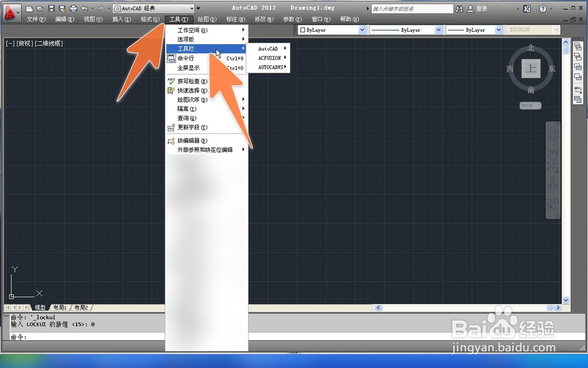Image resolution: width=588 pixels, height=368 pixels.
Task: Click the east (东) ViewCube compass label
Action: [552, 69]
